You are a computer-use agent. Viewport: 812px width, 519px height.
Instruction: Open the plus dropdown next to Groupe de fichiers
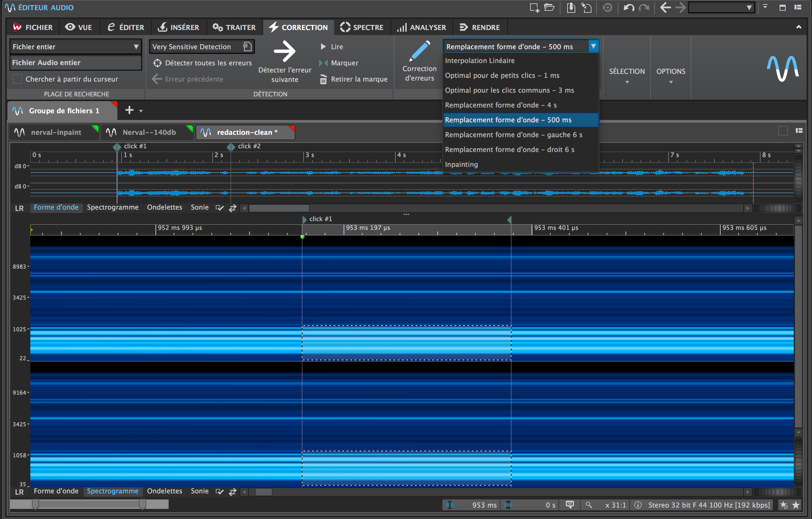tap(141, 111)
